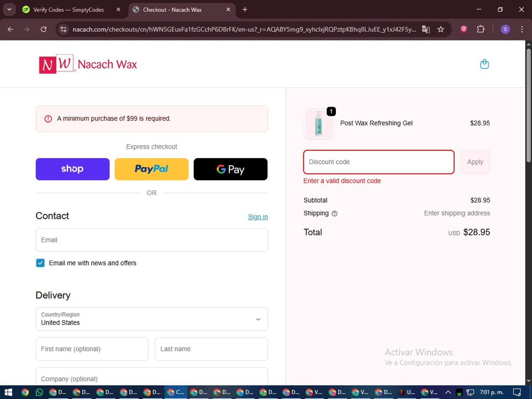Click the scrollbar down arrow
The width and height of the screenshot is (532, 399).
(x=528, y=381)
